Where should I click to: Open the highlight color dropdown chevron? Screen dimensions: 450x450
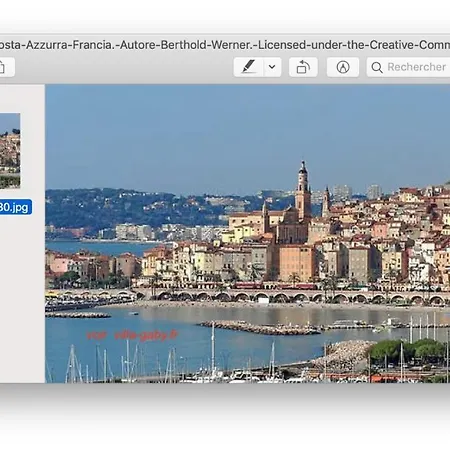[x=272, y=67]
